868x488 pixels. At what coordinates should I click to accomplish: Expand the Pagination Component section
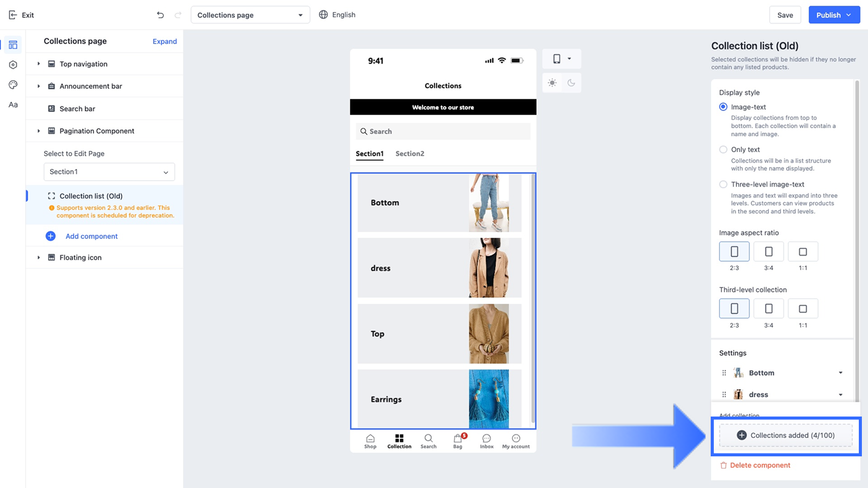tap(38, 131)
